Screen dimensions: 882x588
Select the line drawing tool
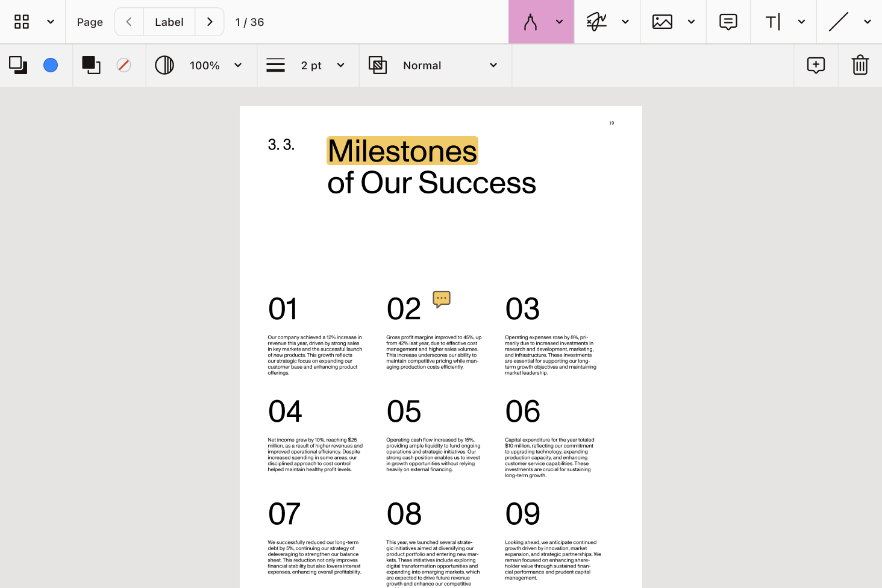click(838, 22)
